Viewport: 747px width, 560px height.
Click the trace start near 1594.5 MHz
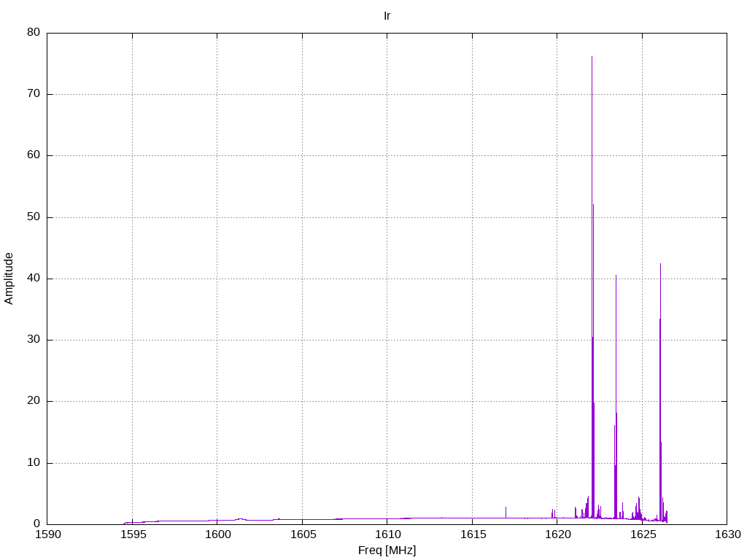125,523
